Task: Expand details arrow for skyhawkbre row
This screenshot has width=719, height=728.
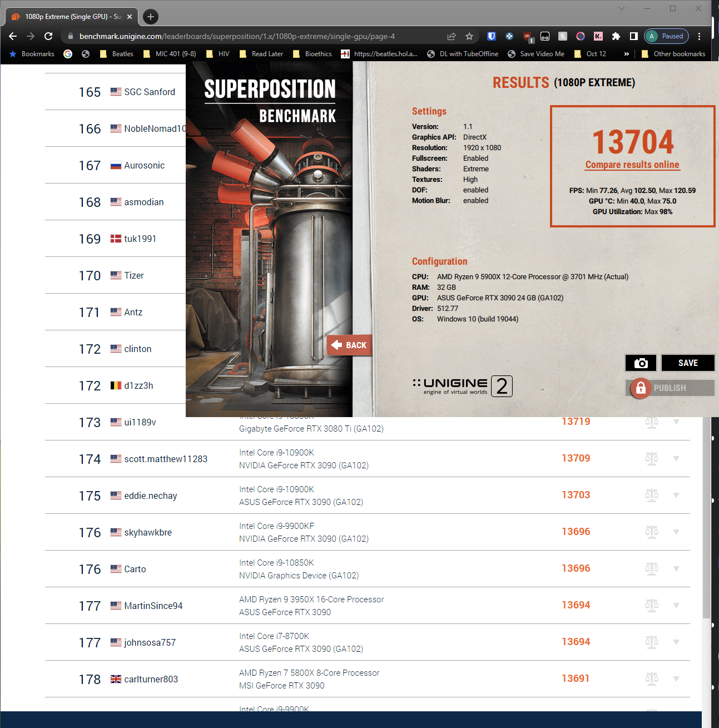Action: (x=676, y=532)
